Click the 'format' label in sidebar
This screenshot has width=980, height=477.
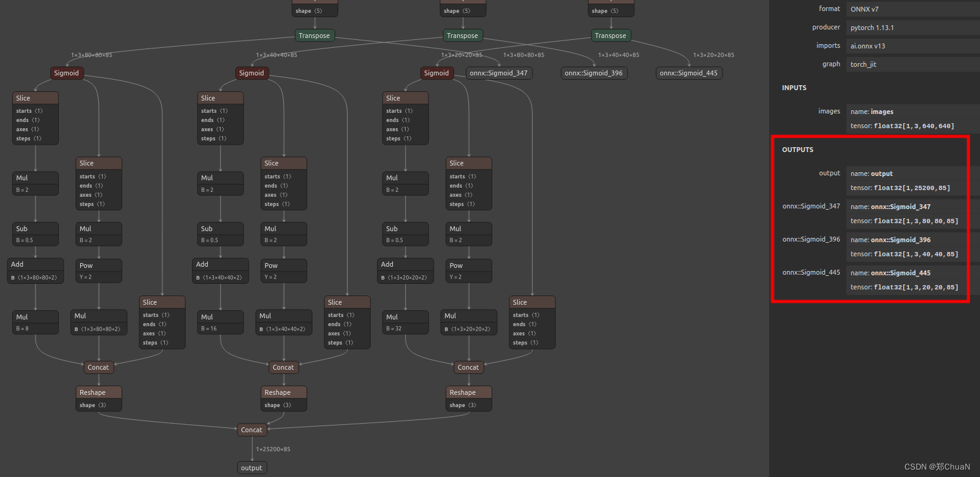click(829, 9)
